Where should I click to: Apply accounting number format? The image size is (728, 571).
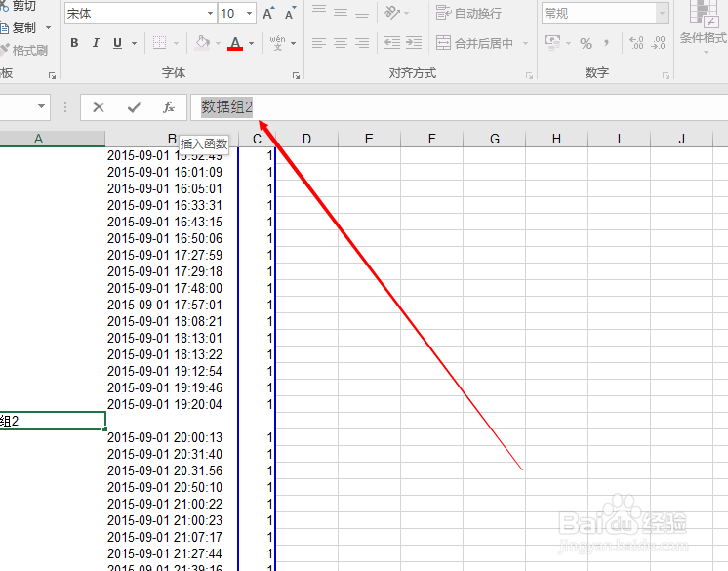click(x=552, y=43)
